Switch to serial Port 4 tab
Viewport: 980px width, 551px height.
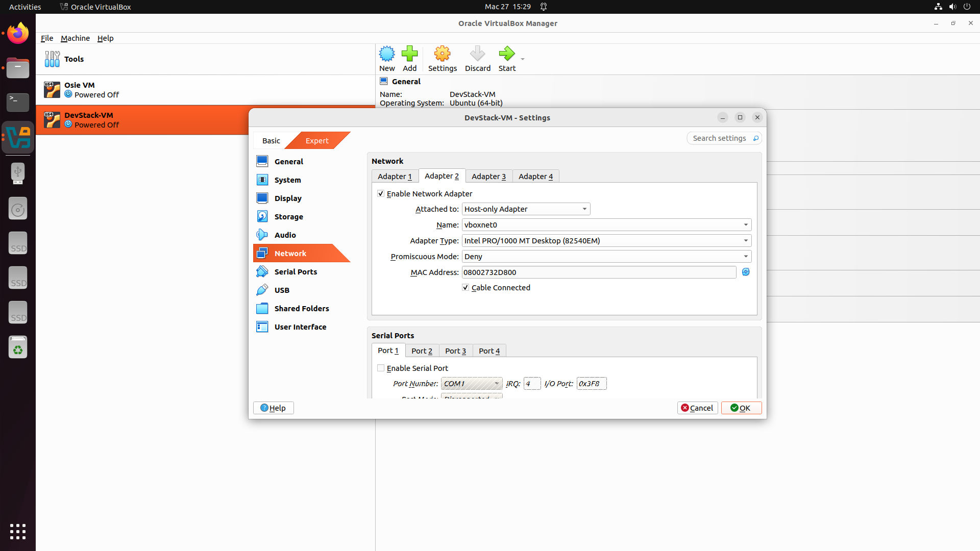[x=489, y=350]
